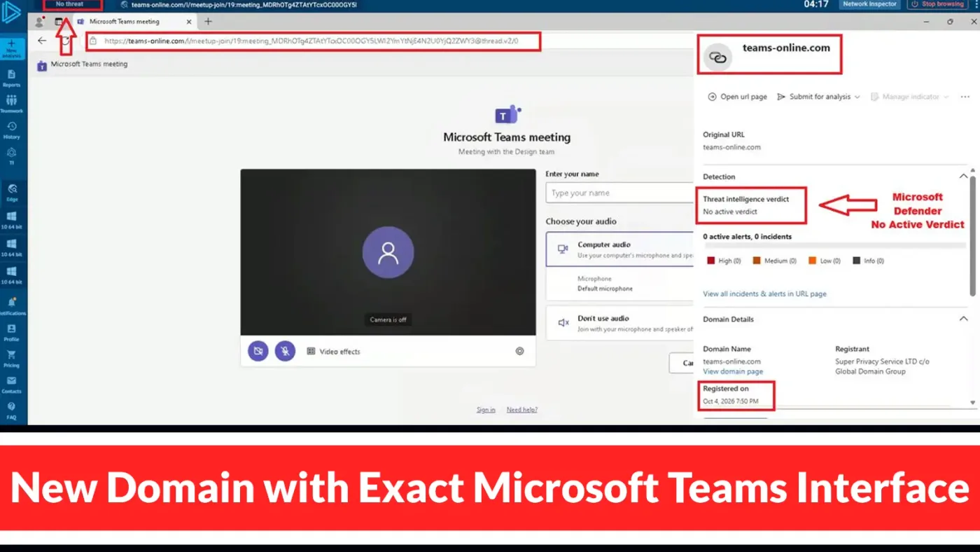Click the View domain page link
980x552 pixels.
(x=733, y=371)
